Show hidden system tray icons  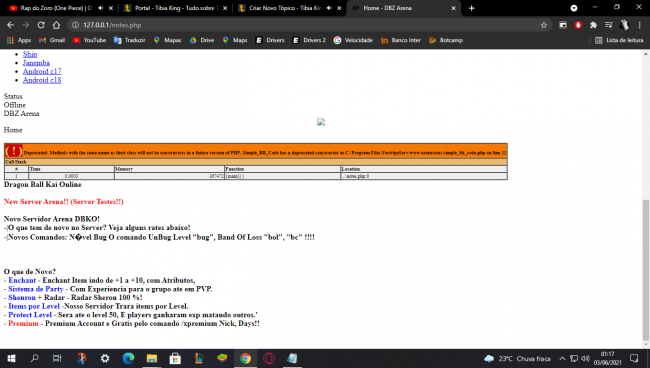562,358
